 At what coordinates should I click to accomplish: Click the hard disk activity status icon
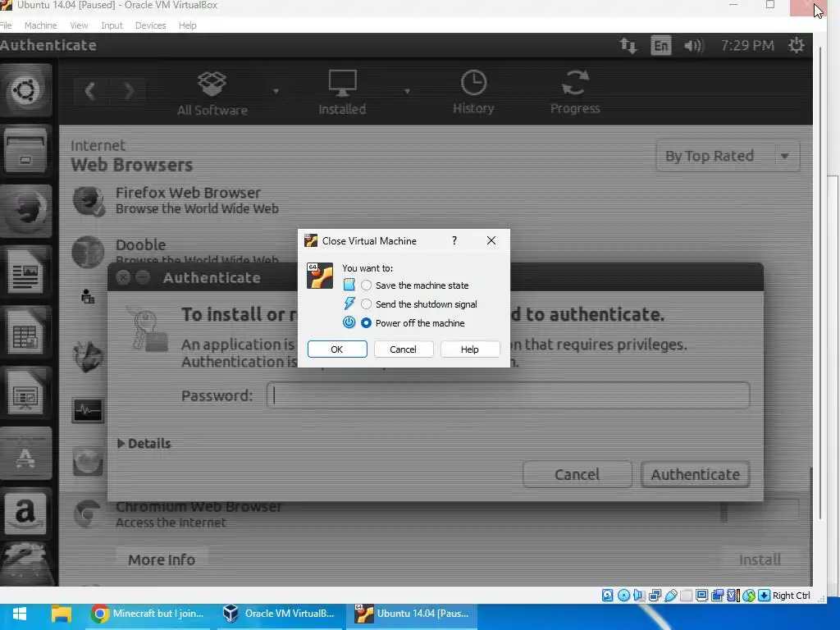[607, 596]
